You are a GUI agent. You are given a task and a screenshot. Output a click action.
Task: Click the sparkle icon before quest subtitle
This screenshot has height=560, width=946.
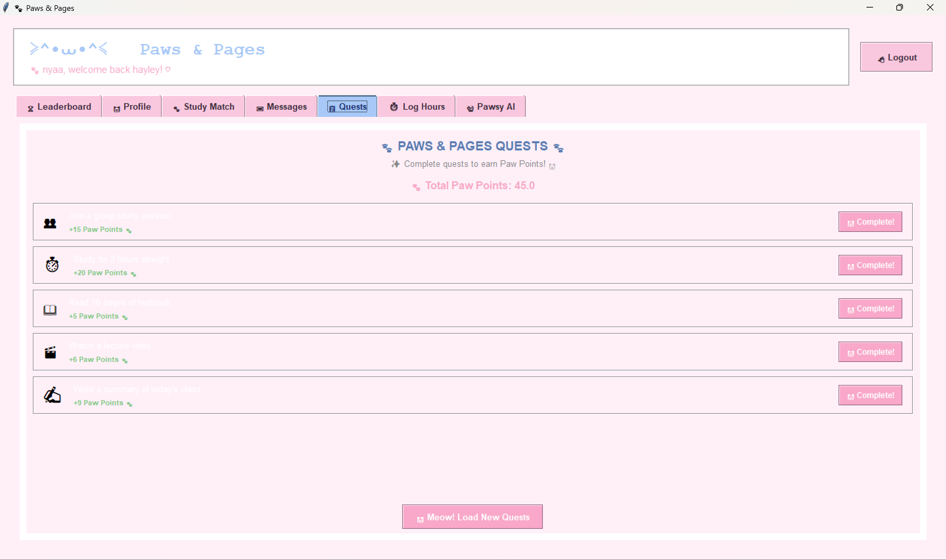[x=395, y=164]
